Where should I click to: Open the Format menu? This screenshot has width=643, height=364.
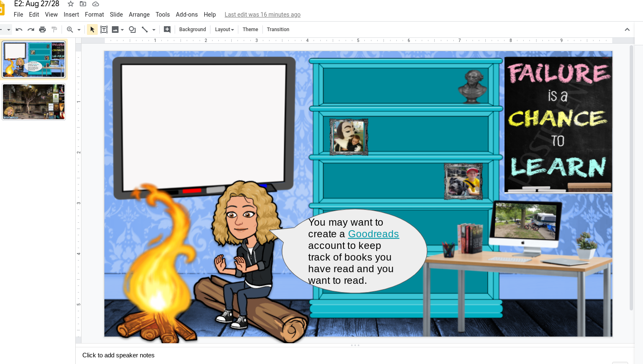pyautogui.click(x=94, y=15)
